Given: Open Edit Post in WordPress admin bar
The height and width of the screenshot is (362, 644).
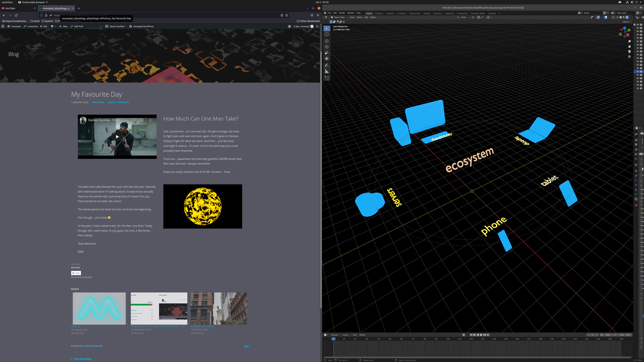Looking at the screenshot, I should point(77,26).
